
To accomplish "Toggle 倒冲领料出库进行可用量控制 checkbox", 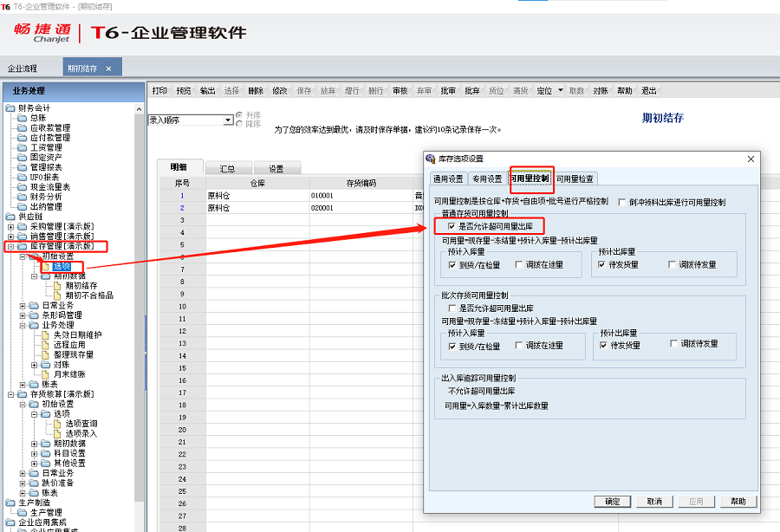I will point(621,203).
